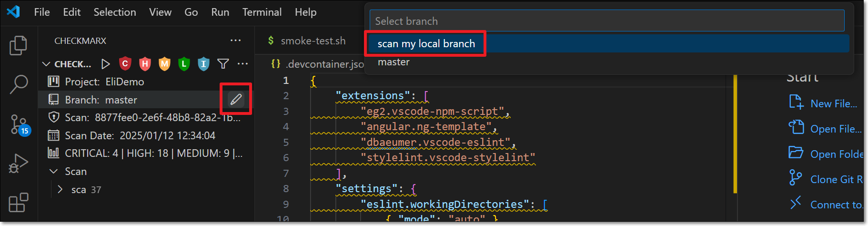Open the Explorer view in activity bar
Viewport: 868px width, 226px height.
tap(18, 46)
